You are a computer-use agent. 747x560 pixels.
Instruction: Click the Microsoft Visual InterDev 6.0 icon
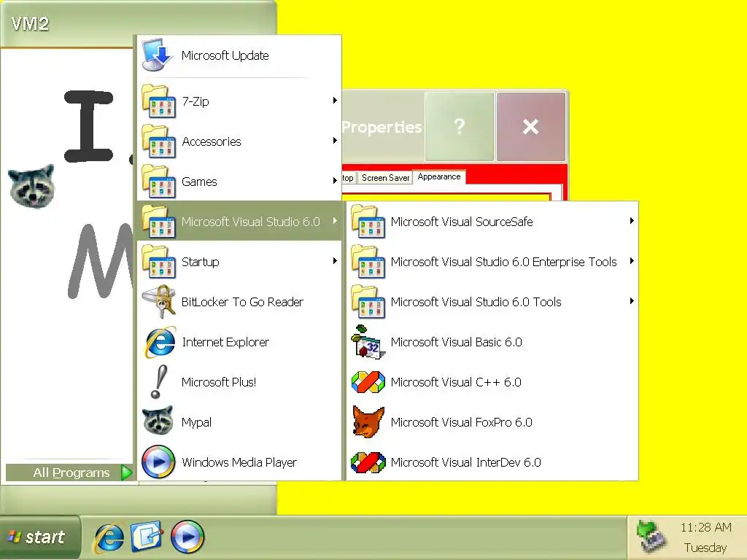pyautogui.click(x=368, y=462)
